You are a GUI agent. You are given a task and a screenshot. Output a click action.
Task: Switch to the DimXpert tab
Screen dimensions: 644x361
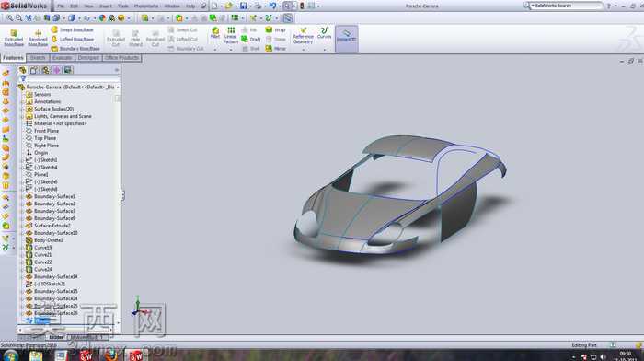(88, 58)
